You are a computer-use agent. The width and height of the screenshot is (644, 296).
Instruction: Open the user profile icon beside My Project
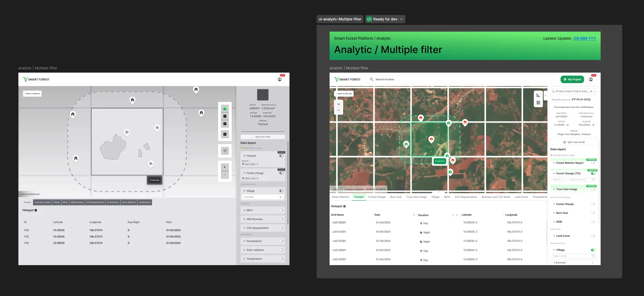coord(591,80)
